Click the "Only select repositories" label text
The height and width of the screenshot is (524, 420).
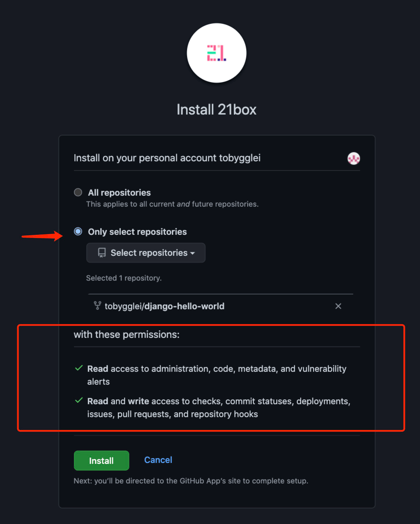tap(137, 232)
